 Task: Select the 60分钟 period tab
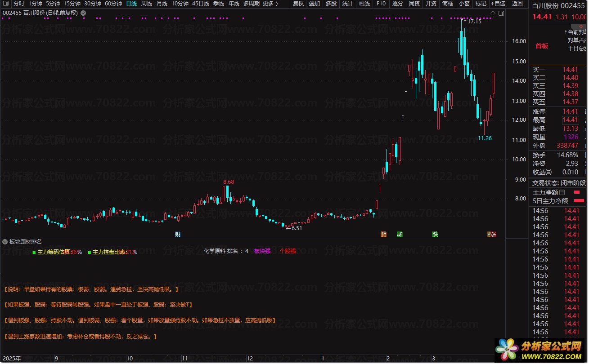(x=113, y=4)
